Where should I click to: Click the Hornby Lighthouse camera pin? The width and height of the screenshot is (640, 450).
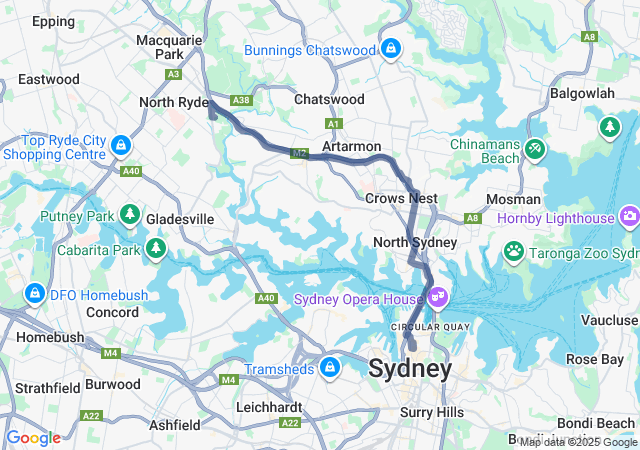click(x=629, y=217)
